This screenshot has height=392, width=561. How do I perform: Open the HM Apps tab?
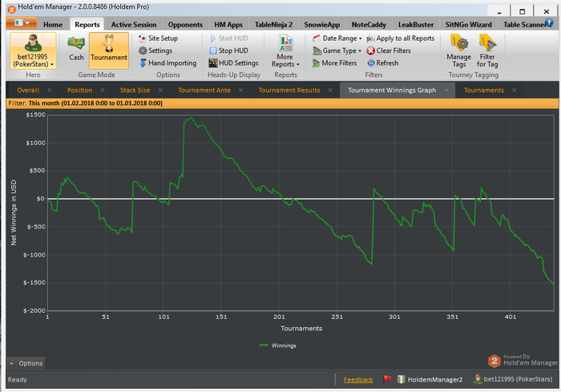[228, 25]
